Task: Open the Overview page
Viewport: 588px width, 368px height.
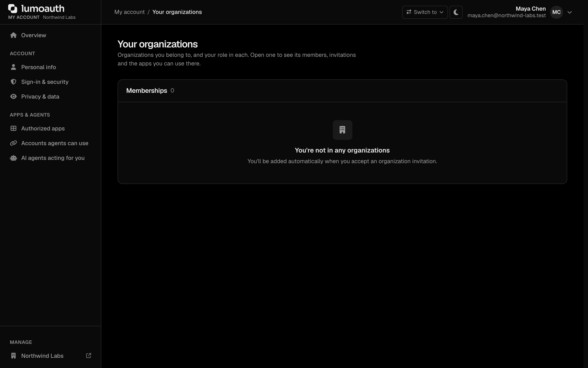Action: pyautogui.click(x=50, y=35)
